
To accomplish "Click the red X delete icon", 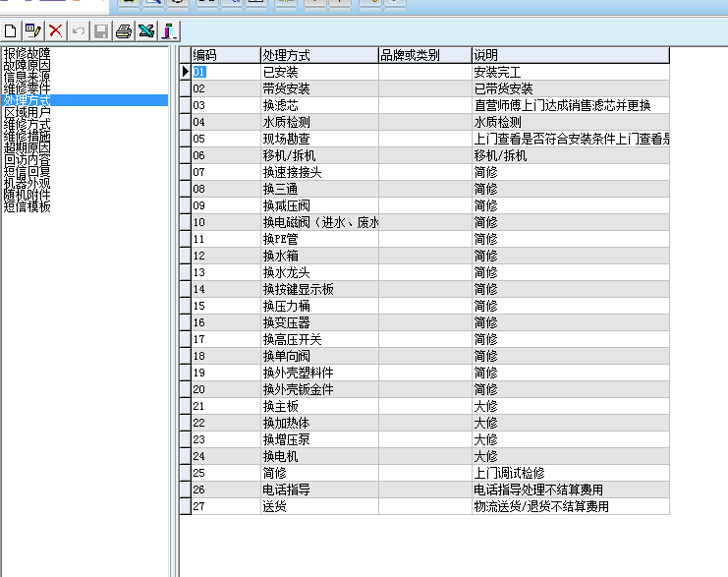I will [55, 31].
